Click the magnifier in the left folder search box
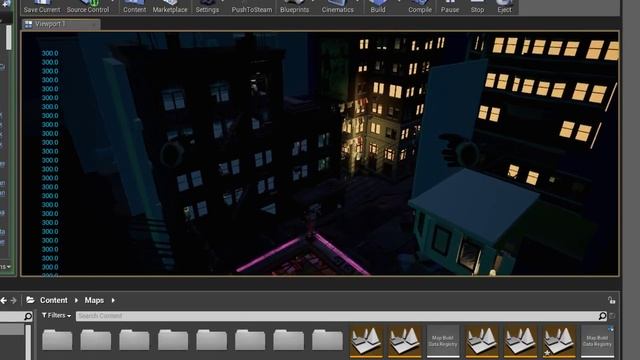 point(27,316)
